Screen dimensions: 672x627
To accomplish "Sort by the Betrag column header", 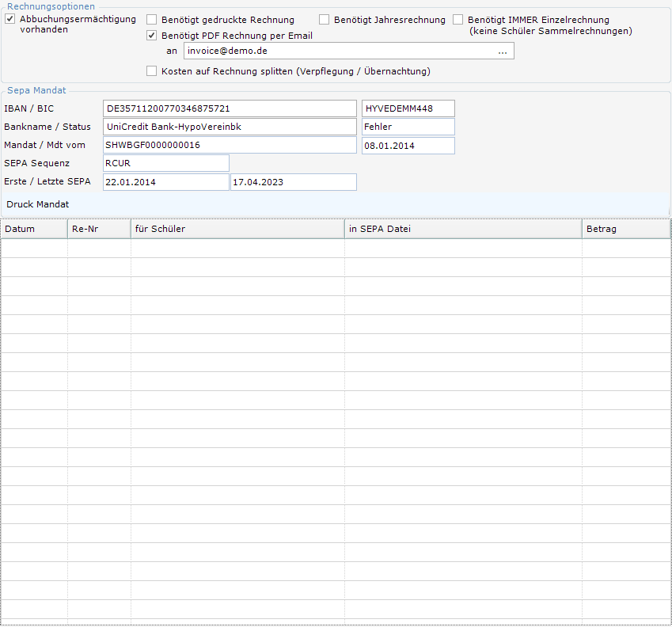I will [626, 229].
